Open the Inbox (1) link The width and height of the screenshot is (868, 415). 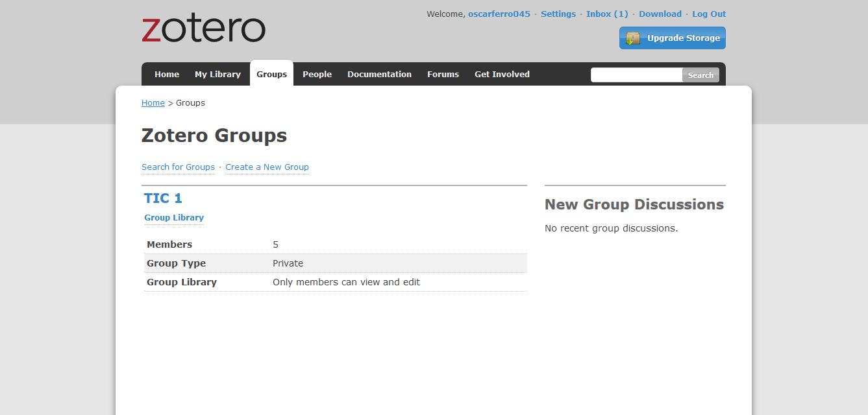click(607, 14)
